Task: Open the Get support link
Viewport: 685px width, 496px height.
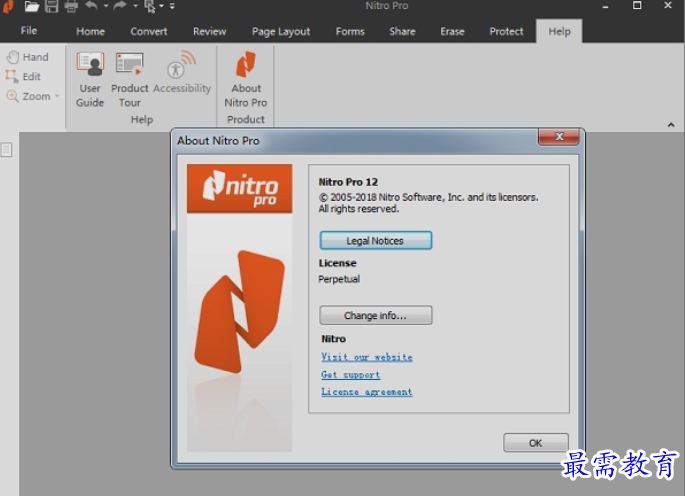Action: 350,375
